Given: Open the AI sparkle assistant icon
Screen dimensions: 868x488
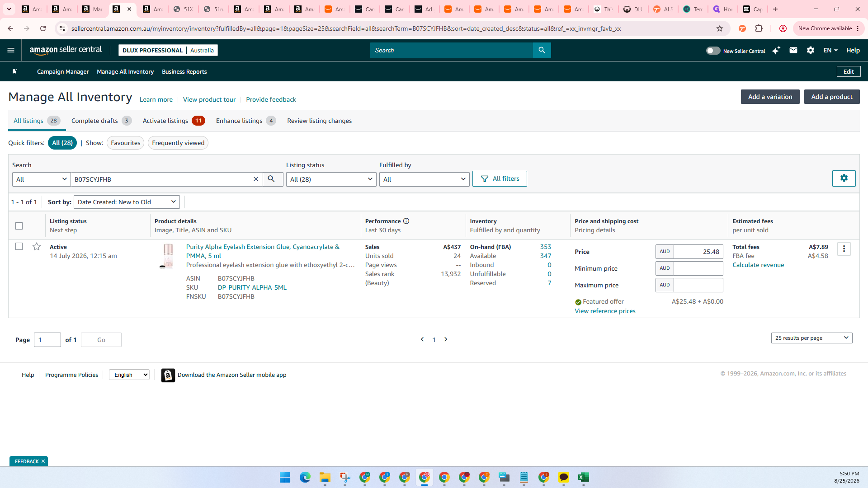Looking at the screenshot, I should click(776, 50).
